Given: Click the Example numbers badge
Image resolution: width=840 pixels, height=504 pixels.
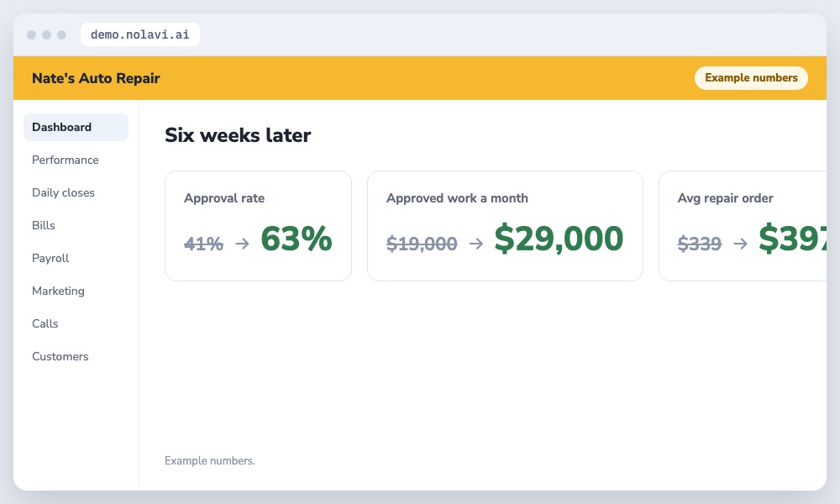Looking at the screenshot, I should point(751,77).
